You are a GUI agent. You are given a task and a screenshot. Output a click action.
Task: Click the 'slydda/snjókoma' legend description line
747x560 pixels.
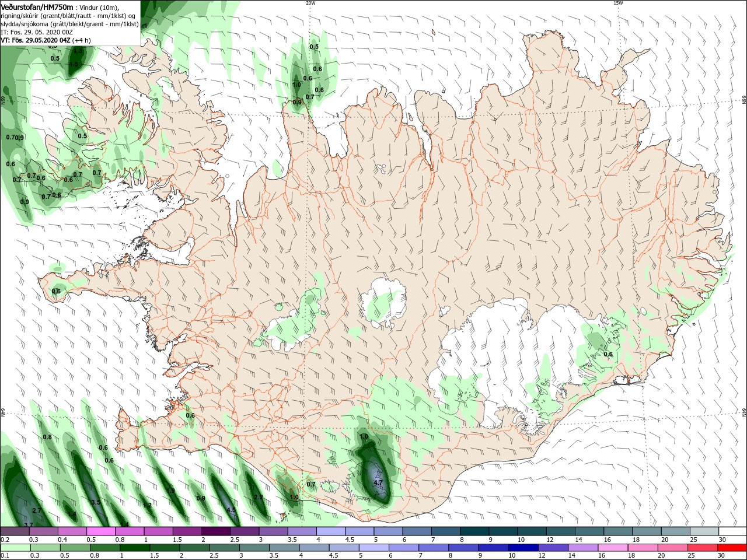(69, 24)
